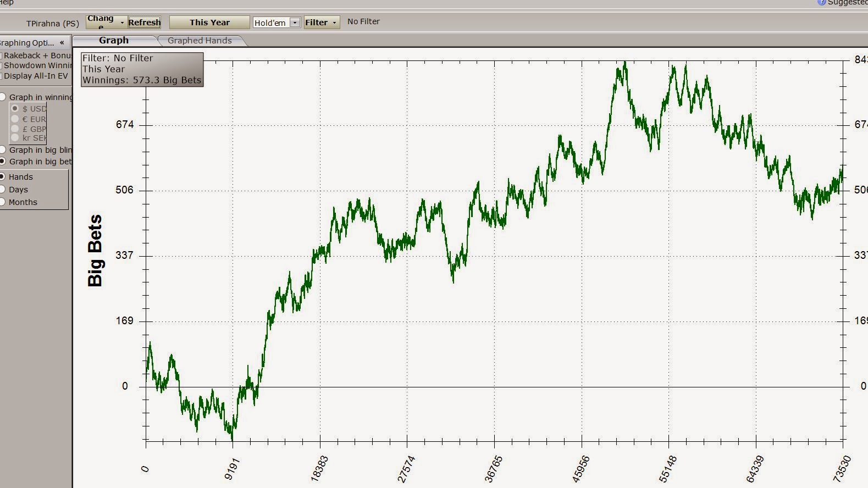868x488 pixels.
Task: Open the Help menu
Action: (7, 2)
